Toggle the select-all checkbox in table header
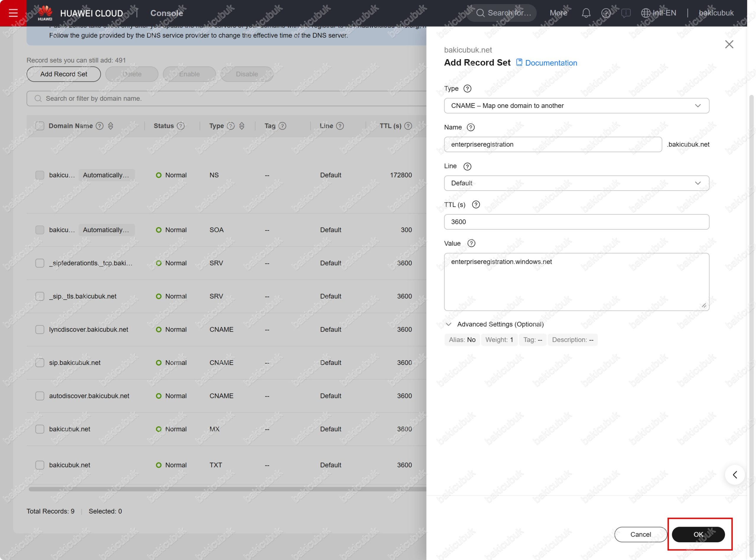756x560 pixels. tap(40, 126)
